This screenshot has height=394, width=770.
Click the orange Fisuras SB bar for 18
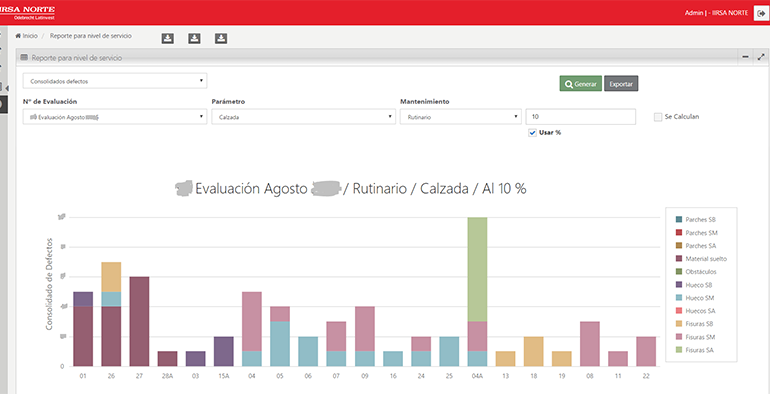coord(533,352)
